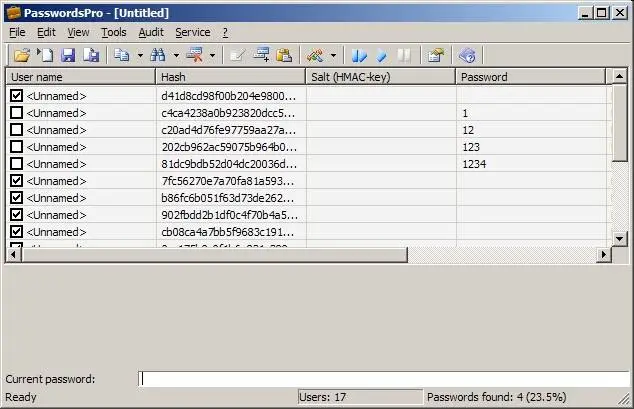The width and height of the screenshot is (634, 409).
Task: Open dropdown arrow next to attack tools icon
Action: coord(333,55)
